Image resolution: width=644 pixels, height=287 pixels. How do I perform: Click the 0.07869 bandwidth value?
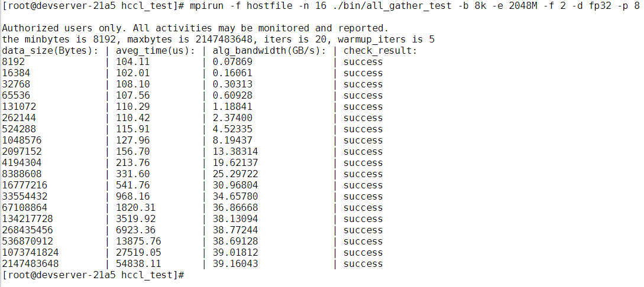(232, 62)
